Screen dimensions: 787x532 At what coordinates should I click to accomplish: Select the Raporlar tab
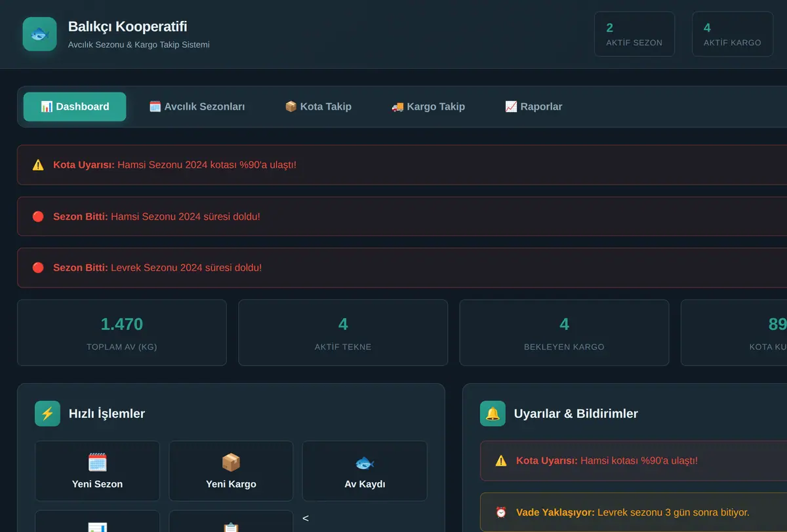click(534, 107)
